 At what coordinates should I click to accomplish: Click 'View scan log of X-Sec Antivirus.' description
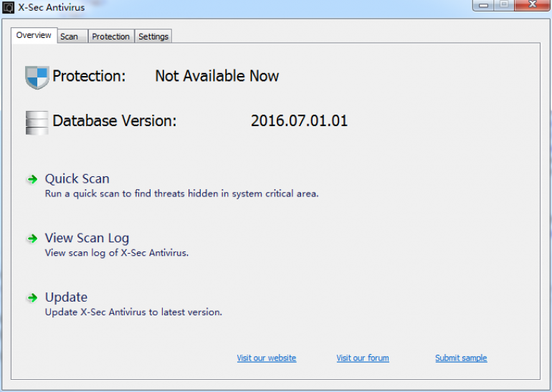pos(117,253)
